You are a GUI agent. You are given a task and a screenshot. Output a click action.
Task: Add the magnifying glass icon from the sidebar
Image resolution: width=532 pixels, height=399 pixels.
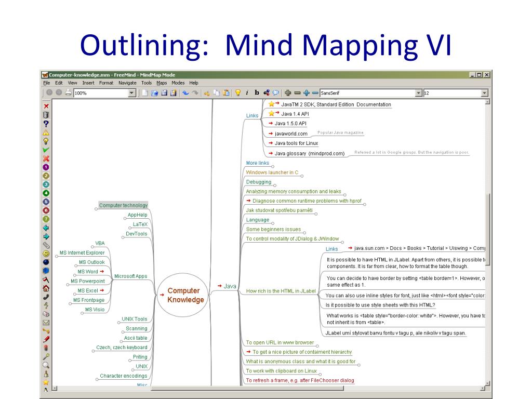tap(46, 365)
